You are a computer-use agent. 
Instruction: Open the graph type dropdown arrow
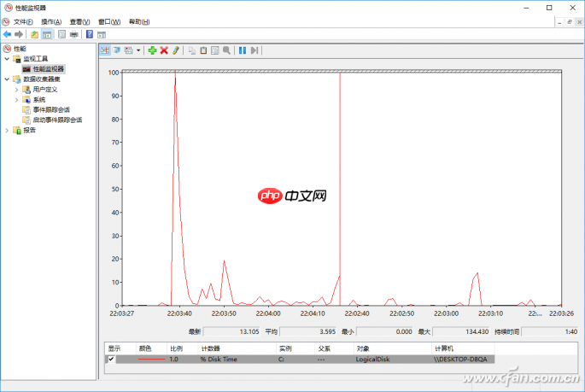[138, 50]
